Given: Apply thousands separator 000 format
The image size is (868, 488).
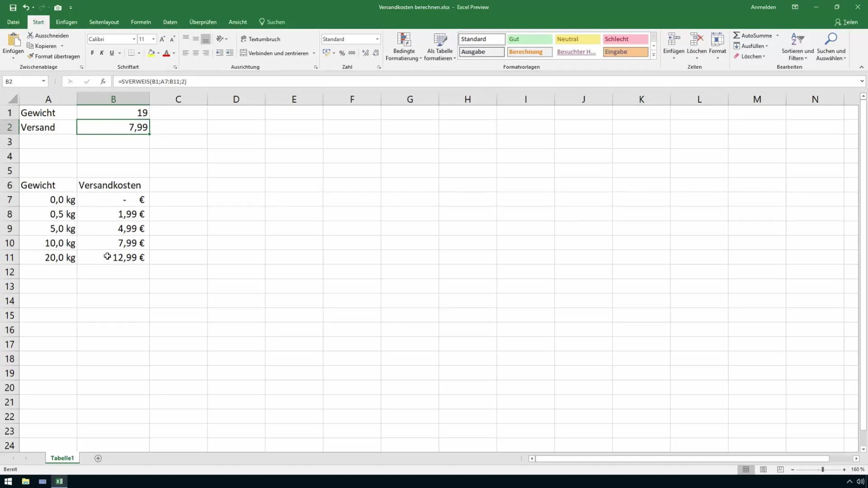Looking at the screenshot, I should click(352, 53).
